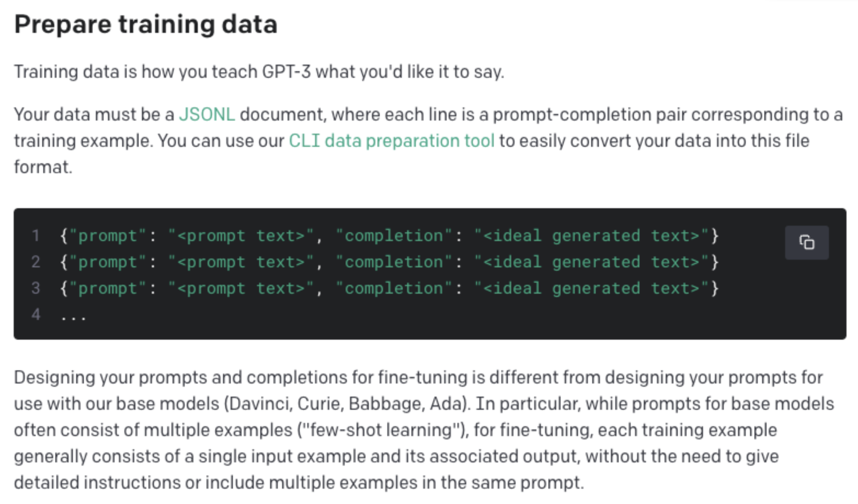Click the "completion" key on code line 3
The image size is (858, 504).
pyautogui.click(x=394, y=288)
